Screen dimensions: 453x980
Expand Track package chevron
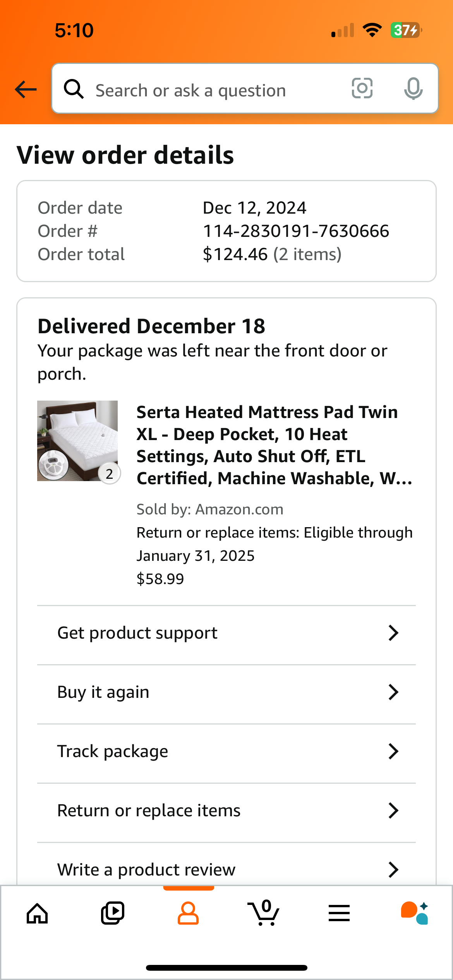coord(393,752)
